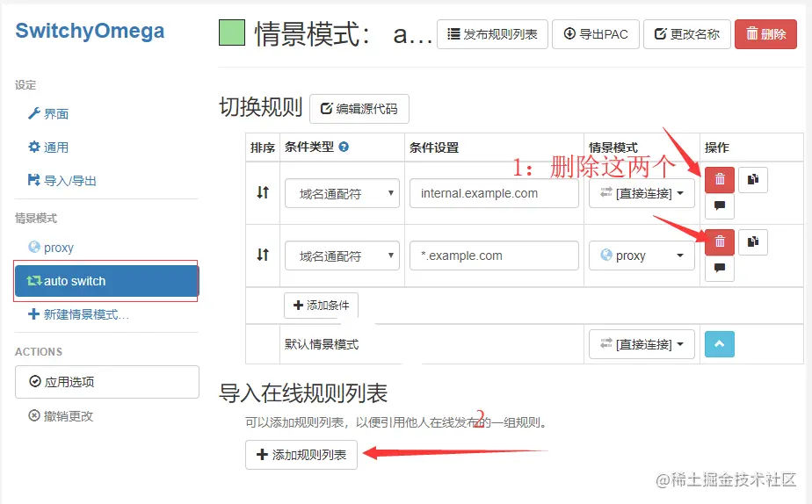The height and width of the screenshot is (504, 812).
Task: Click the 发布规则列表 button
Action: click(492, 34)
